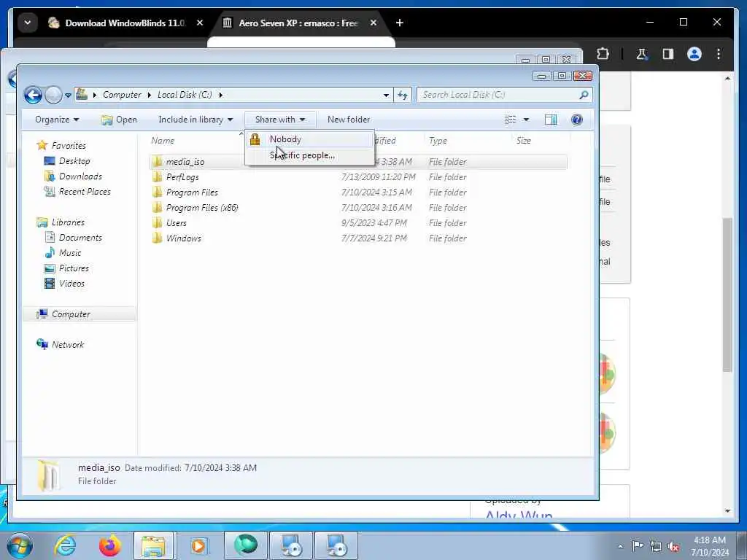This screenshot has height=560, width=747.
Task: Expand arrow after Local Disk (C:) breadcrumb
Action: coord(220,95)
